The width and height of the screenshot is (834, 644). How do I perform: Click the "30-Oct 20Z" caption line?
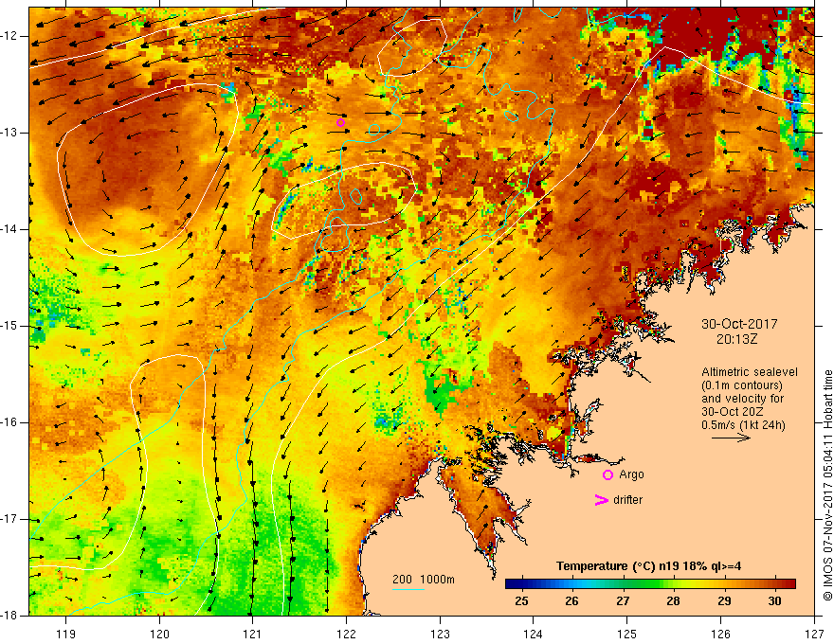731,412
